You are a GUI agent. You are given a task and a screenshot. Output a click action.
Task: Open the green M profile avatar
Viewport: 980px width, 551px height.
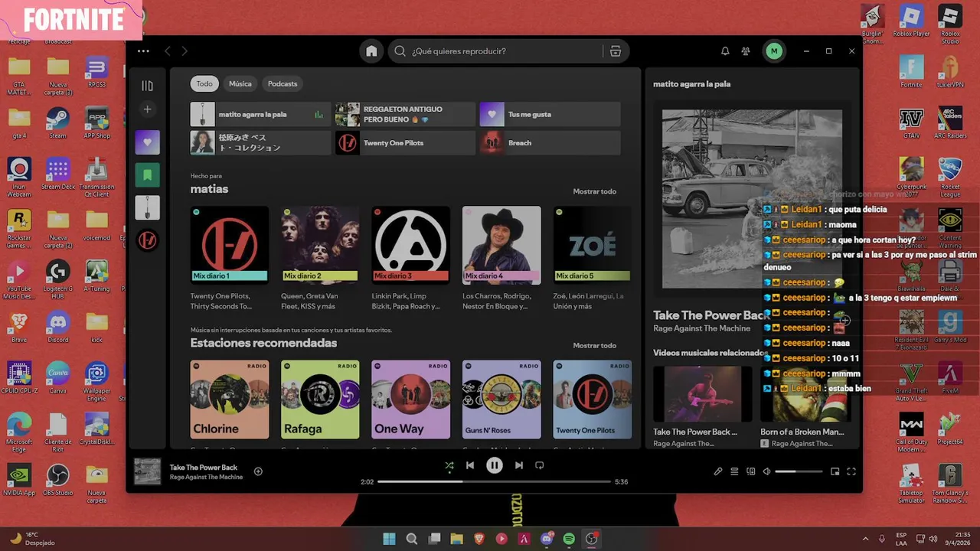(774, 51)
